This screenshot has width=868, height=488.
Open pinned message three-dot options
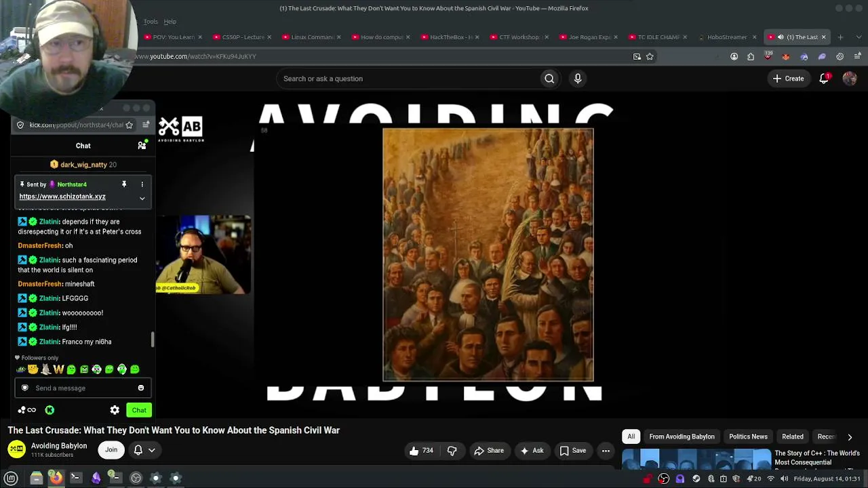pos(142,184)
